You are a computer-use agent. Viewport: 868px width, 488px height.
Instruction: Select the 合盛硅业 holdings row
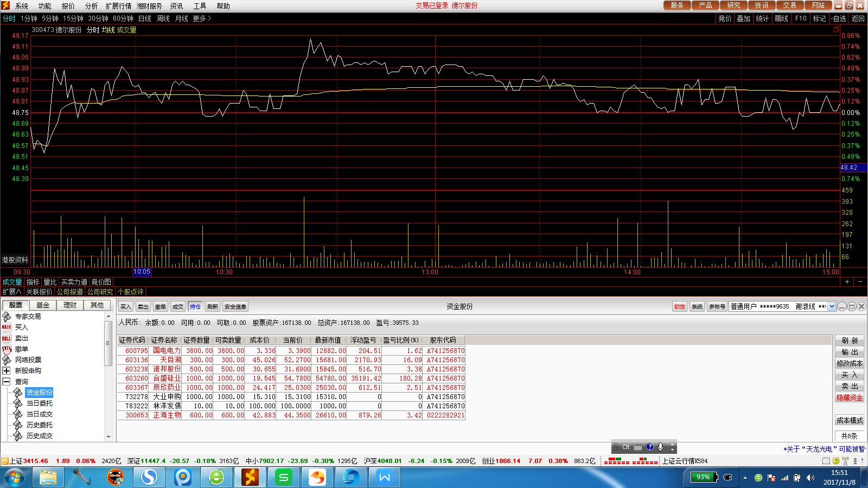pos(291,378)
